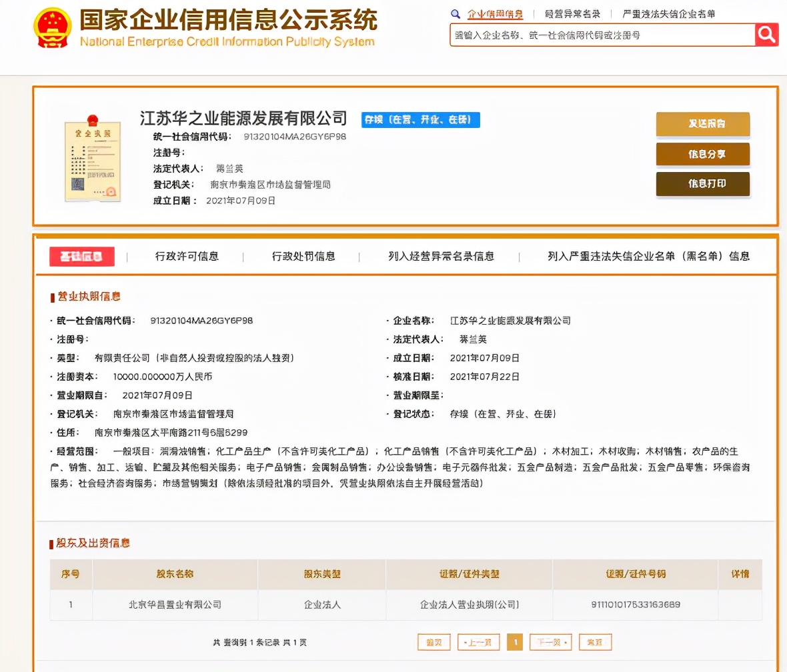This screenshot has width=787, height=672.
Task: Click the blue 存续 status badge
Action: (x=420, y=120)
